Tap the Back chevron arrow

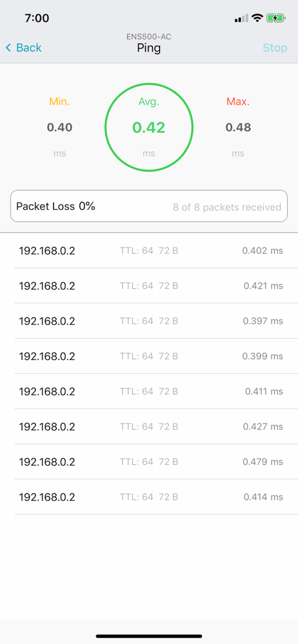[x=8, y=48]
